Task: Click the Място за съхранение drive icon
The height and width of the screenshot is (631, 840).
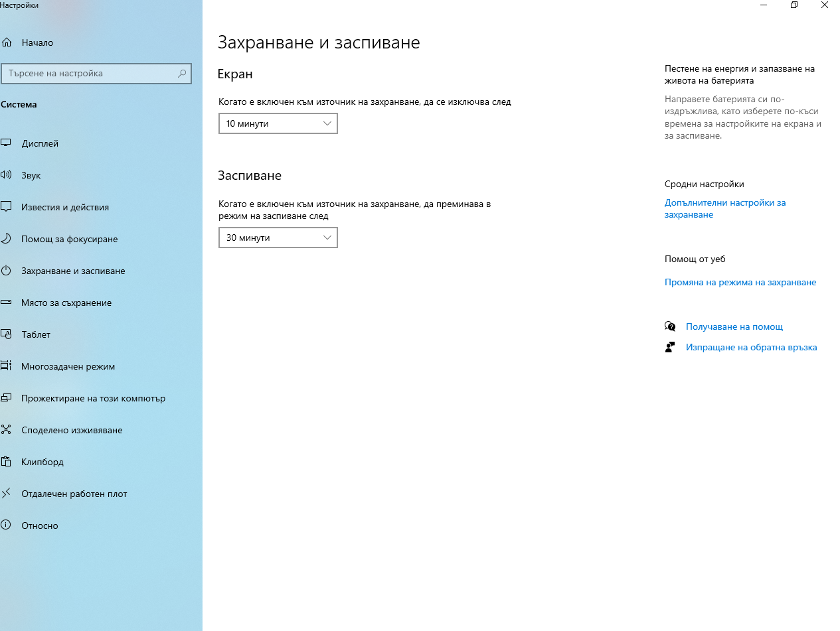Action: tap(6, 303)
